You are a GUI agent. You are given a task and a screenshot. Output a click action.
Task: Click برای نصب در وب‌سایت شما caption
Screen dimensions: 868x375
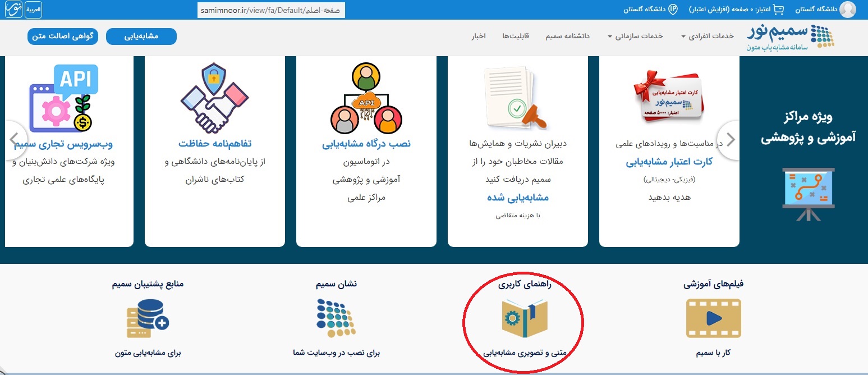(x=336, y=354)
